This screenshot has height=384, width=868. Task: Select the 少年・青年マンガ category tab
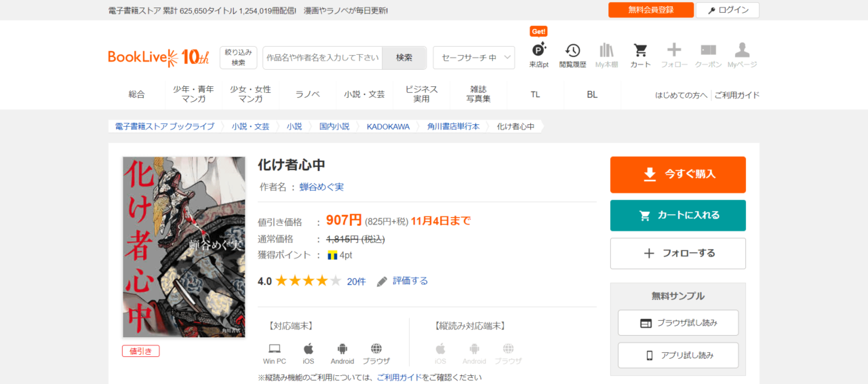193,94
